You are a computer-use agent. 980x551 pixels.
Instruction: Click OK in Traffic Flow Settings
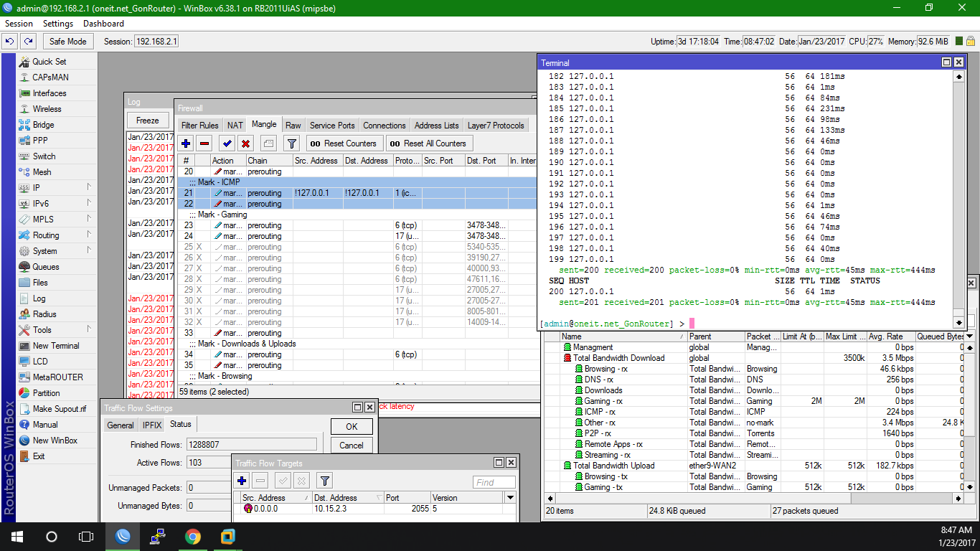coord(352,426)
